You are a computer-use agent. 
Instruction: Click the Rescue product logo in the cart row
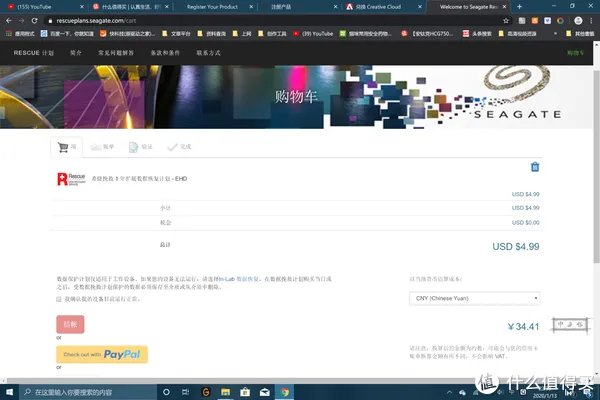tap(71, 179)
